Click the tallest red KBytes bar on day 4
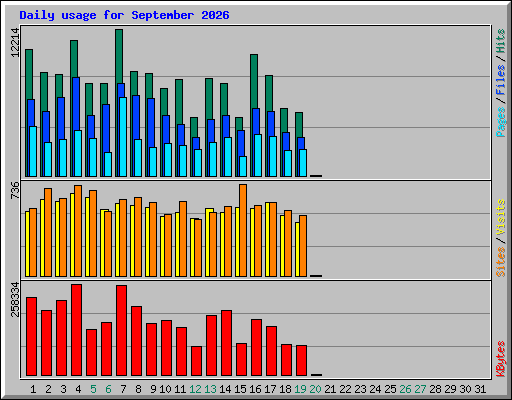The width and height of the screenshot is (512, 400). (x=76, y=330)
